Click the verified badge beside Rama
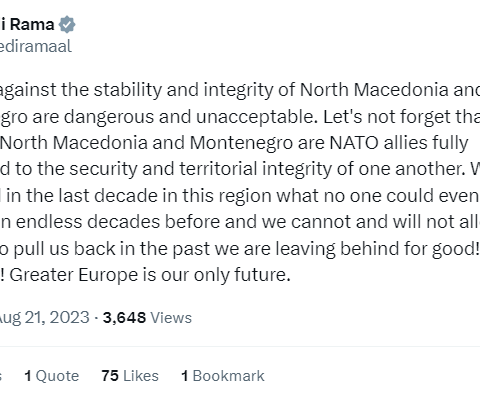This screenshot has width=480, height=403. click(67, 24)
